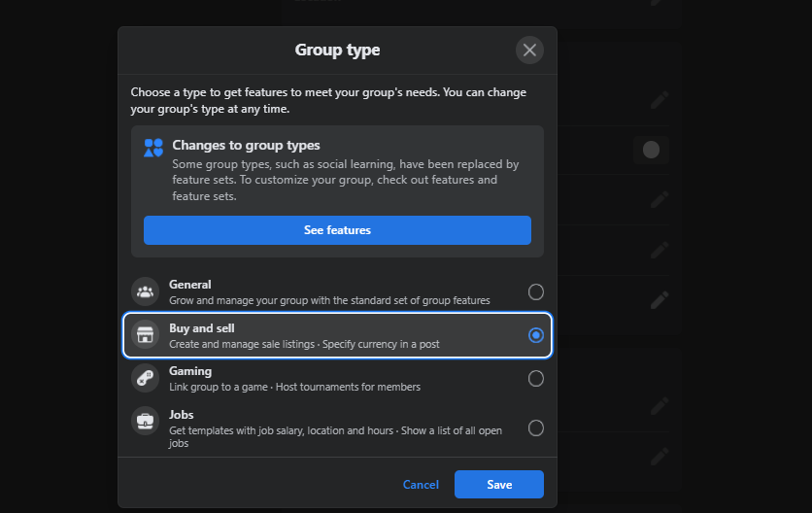This screenshot has width=812, height=513.
Task: Toggle the dimmed switch behind the dialog
Action: (651, 150)
